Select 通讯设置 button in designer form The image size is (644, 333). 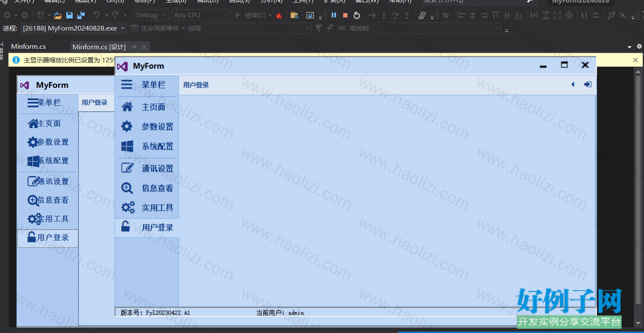[x=47, y=182]
